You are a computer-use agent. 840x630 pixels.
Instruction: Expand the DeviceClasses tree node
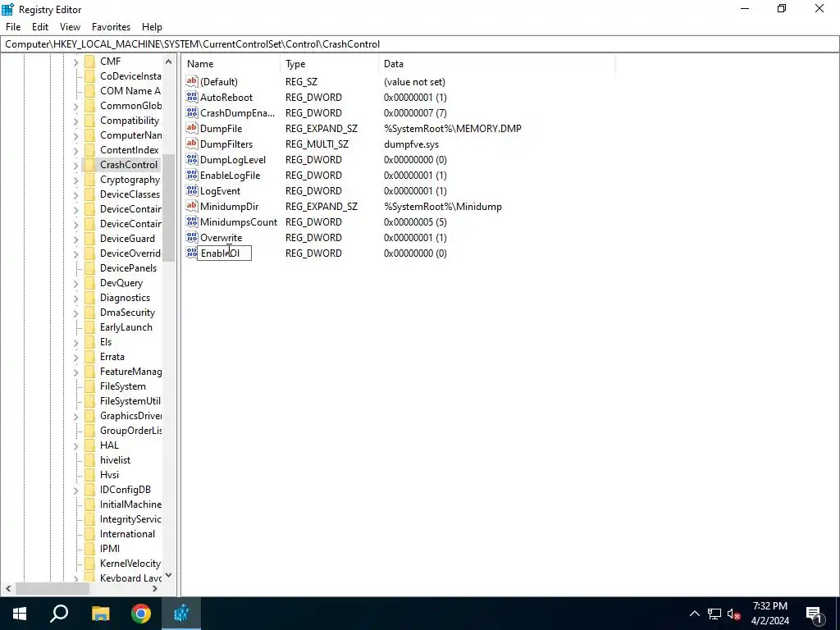point(75,195)
